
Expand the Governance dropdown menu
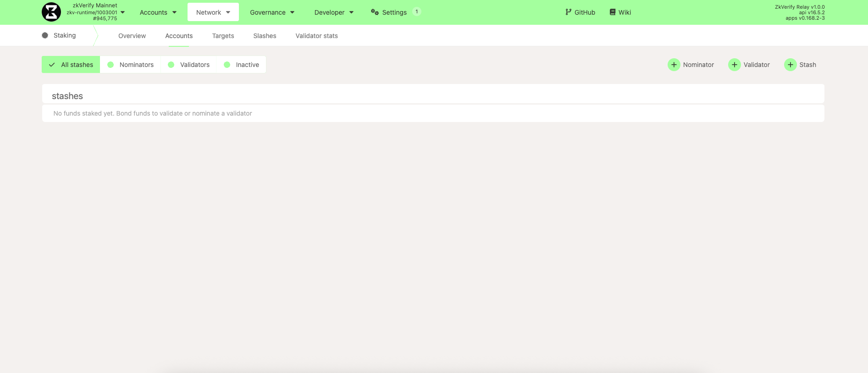pyautogui.click(x=272, y=12)
